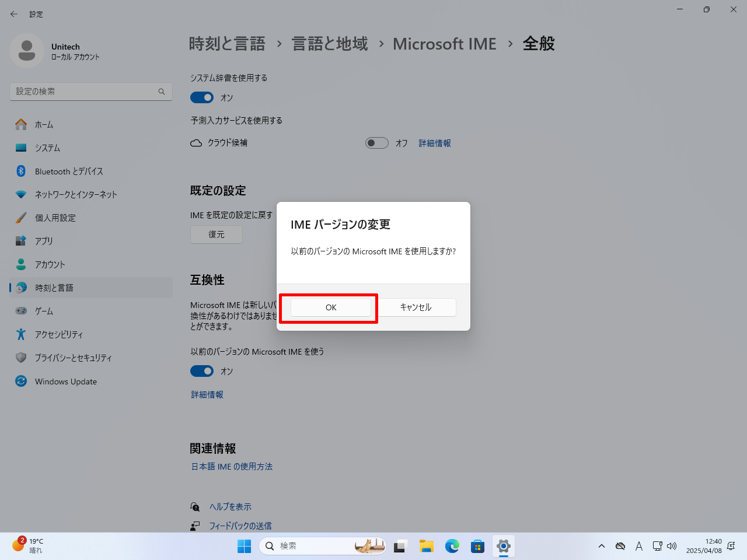
Task: Click the Settings gear on the taskbar
Action: point(504,546)
